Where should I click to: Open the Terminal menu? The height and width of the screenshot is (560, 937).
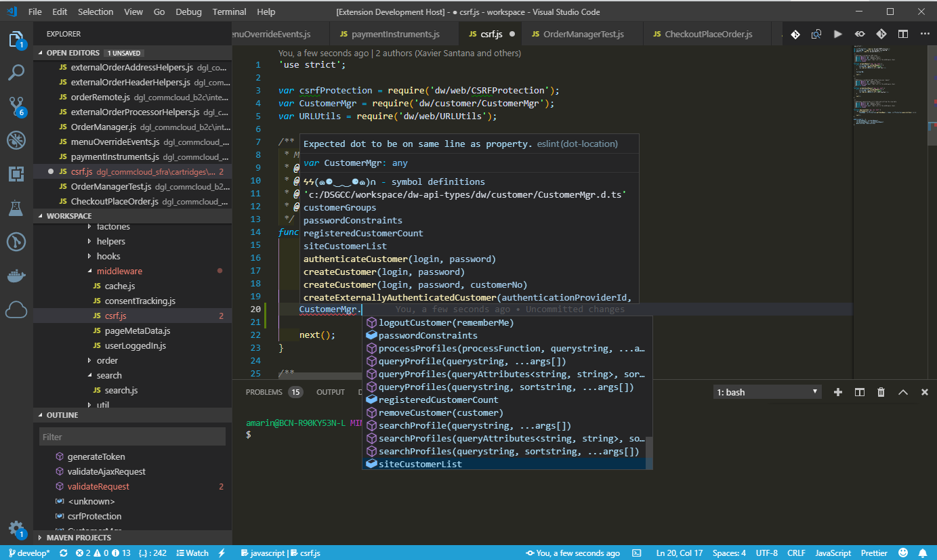(x=229, y=12)
